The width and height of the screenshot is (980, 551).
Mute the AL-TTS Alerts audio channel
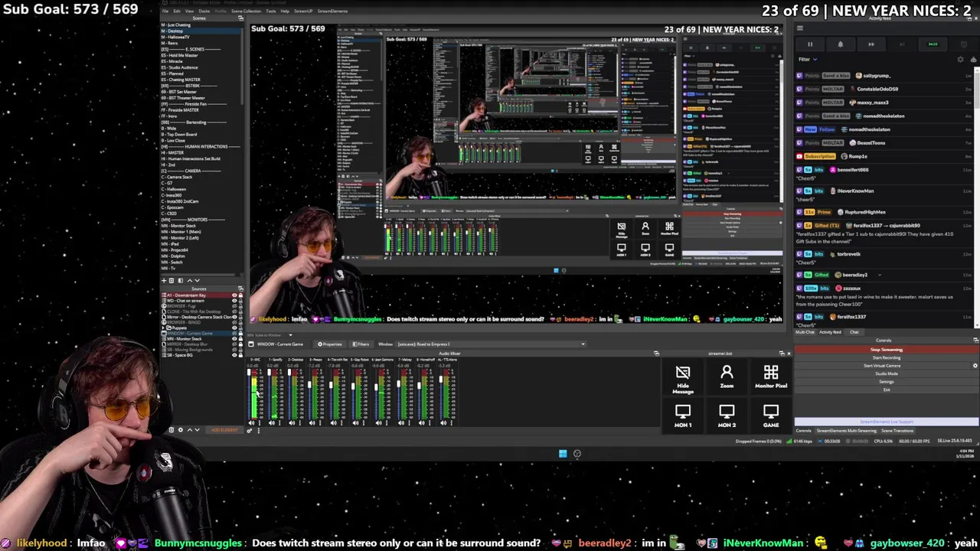443,422
